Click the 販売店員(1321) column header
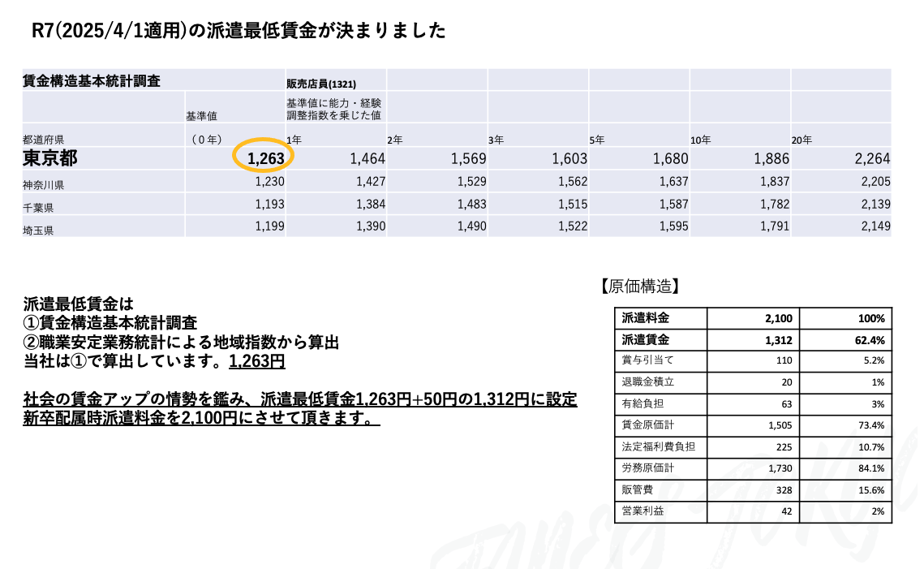The width and height of the screenshot is (924, 569). [321, 84]
